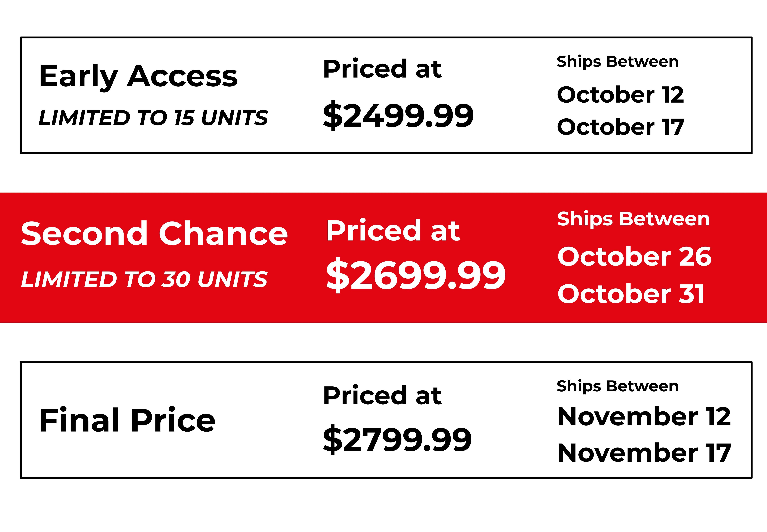The width and height of the screenshot is (767, 532).
Task: Select the November 17 ship date
Action: pos(644,453)
